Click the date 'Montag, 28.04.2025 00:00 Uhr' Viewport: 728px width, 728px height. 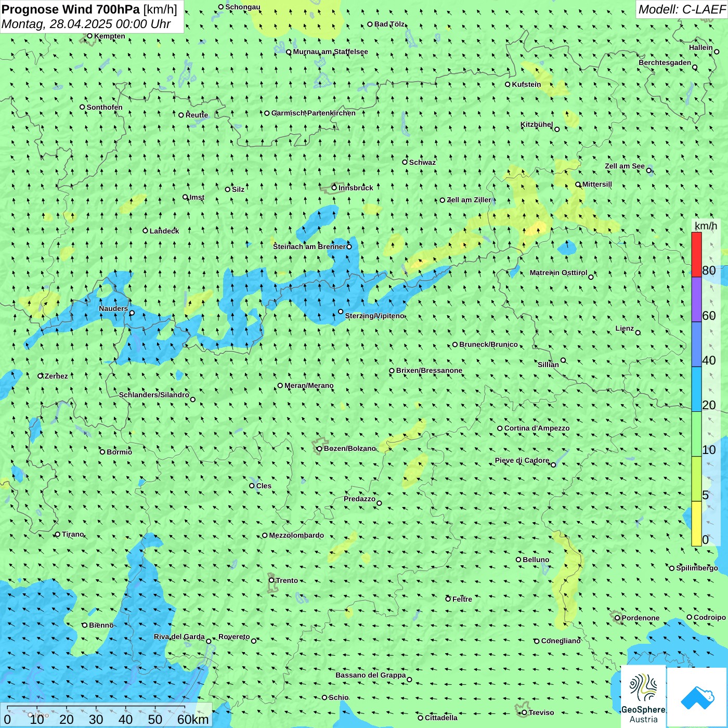point(86,24)
